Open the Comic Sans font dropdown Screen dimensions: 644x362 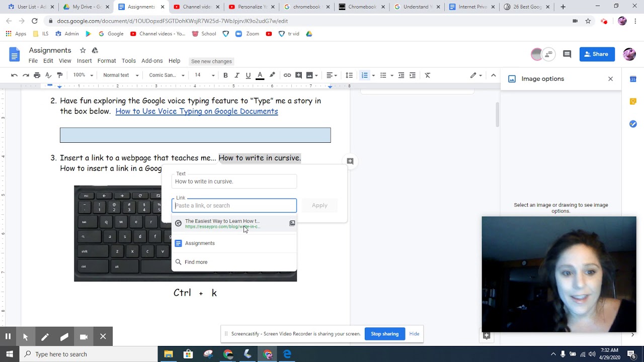167,75
